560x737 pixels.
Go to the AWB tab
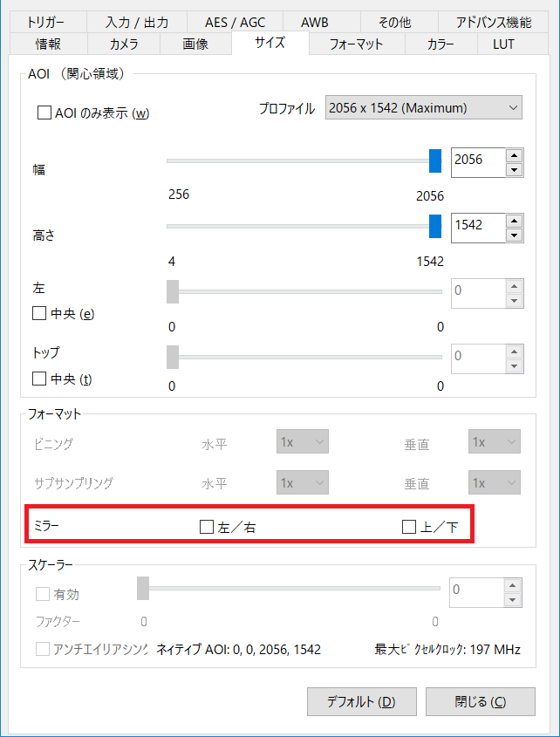click(322, 22)
